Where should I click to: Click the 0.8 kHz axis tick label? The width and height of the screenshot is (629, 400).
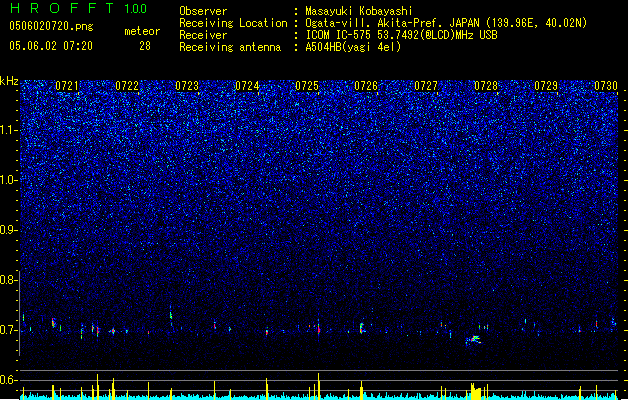click(x=9, y=280)
